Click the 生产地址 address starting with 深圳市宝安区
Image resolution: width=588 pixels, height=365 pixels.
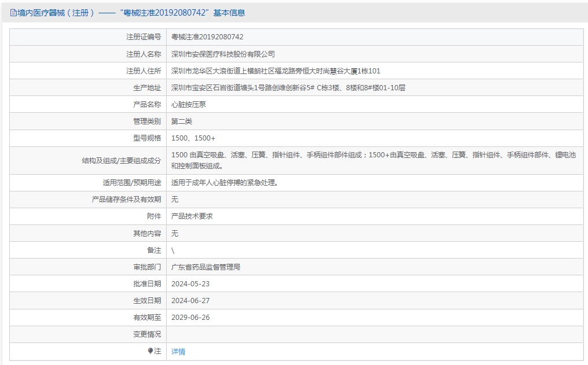[288, 88]
